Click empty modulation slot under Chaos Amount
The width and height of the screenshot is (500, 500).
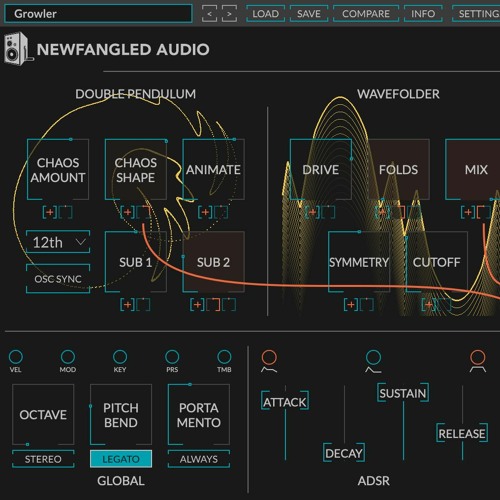(65, 212)
